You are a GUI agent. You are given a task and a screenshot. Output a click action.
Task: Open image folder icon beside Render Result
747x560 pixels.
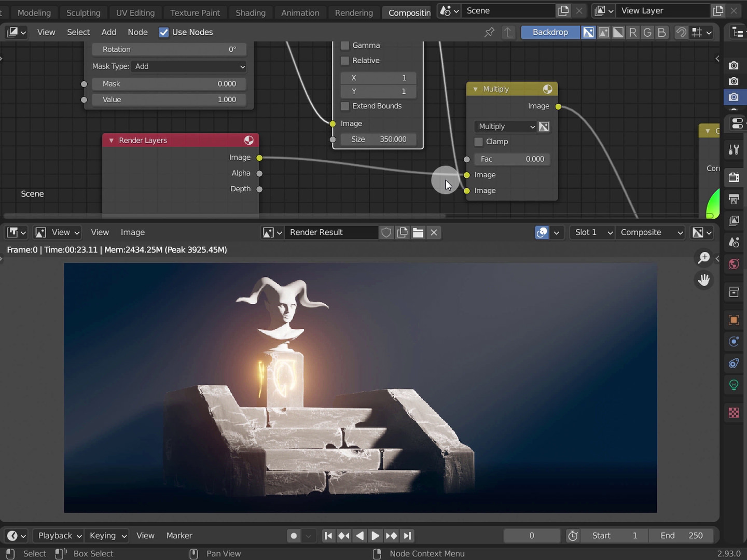[x=418, y=232]
